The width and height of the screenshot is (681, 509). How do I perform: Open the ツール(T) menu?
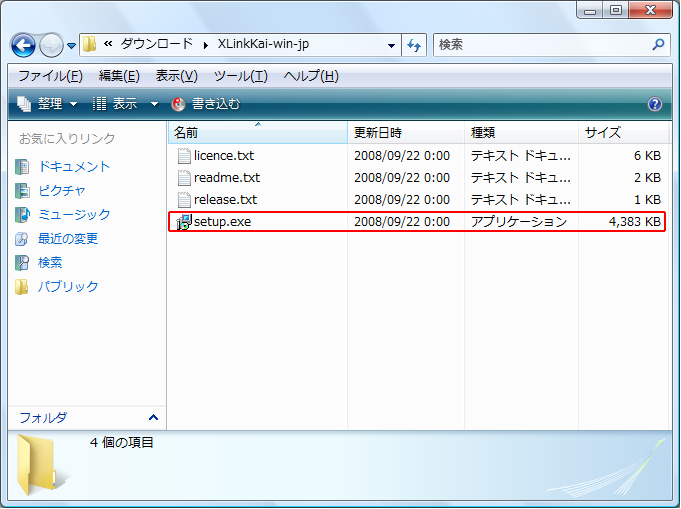(x=240, y=76)
